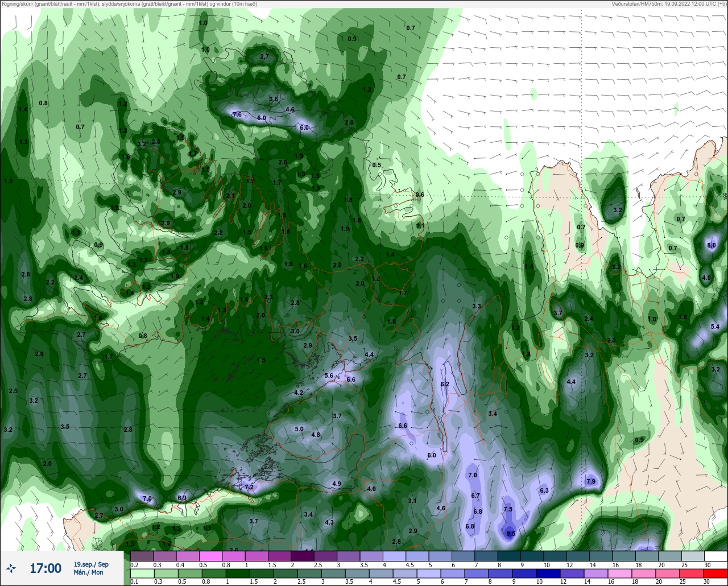Screen dimensions: 728x586
Task: Click the 4.9 precipitation value on the map
Action: tap(336, 484)
